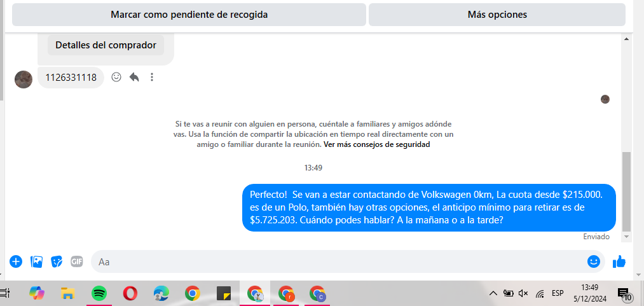This screenshot has height=306, width=644.
Task: Open Spotify from the taskbar
Action: (x=99, y=293)
